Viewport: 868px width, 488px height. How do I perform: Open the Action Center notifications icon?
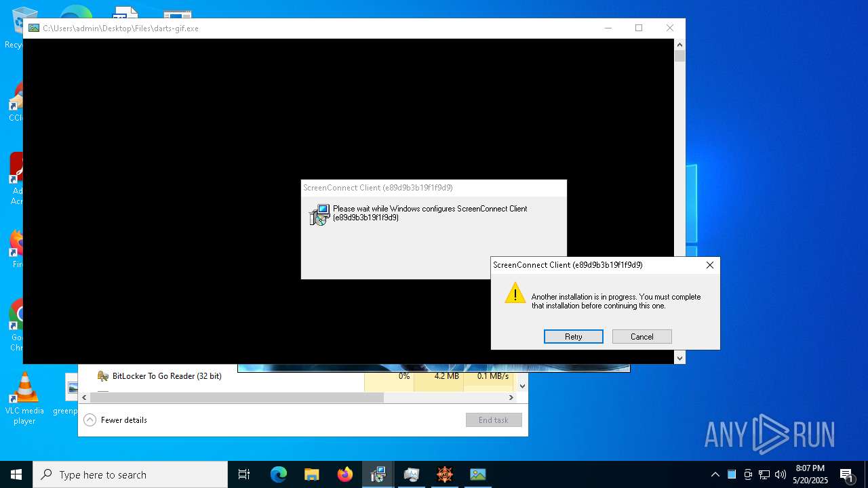(847, 474)
